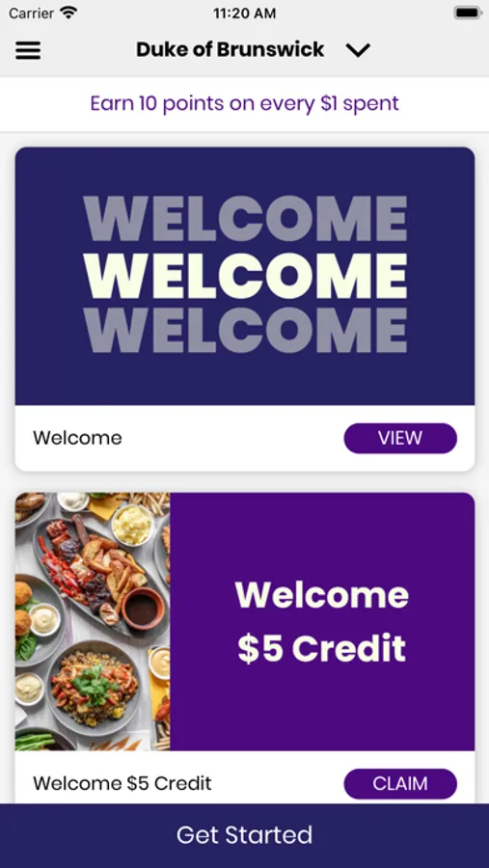
Task: Select the highlighted middle WELCOME text
Action: point(245,276)
